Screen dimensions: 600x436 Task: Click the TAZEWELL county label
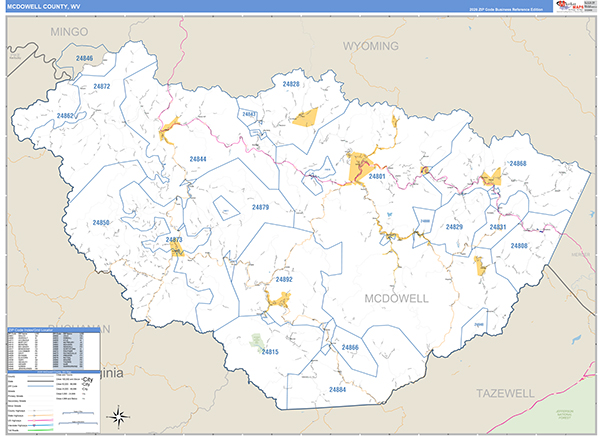pos(505,393)
